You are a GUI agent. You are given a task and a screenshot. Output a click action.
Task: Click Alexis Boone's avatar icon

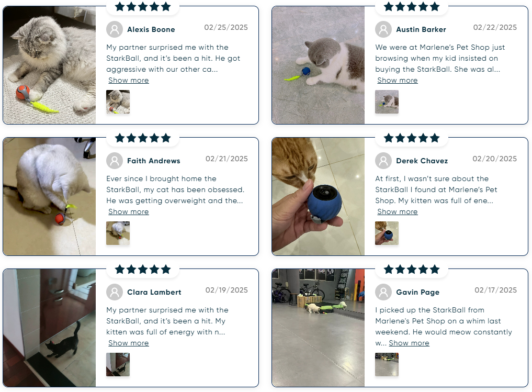pyautogui.click(x=115, y=29)
